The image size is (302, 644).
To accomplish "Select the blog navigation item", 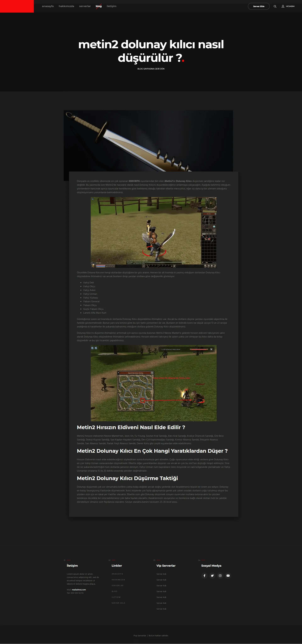I will (99, 6).
